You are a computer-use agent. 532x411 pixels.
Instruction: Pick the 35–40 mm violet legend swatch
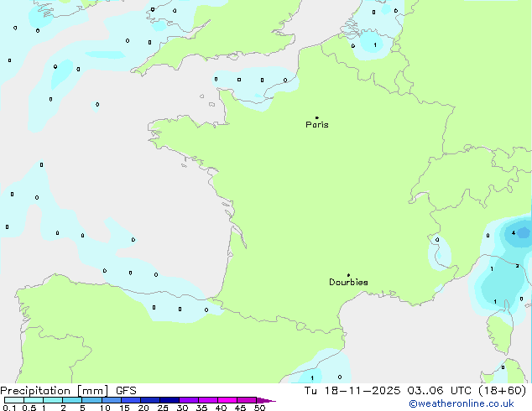point(208,400)
